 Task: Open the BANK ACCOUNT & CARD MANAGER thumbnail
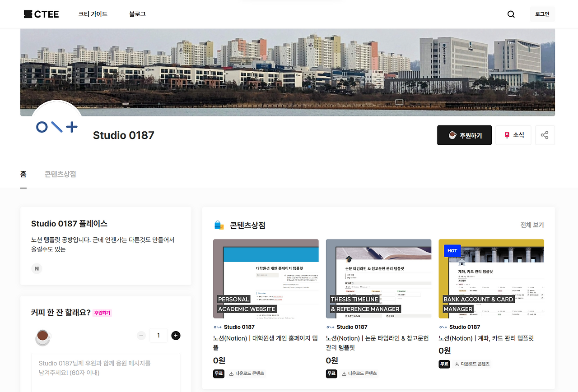click(491, 278)
